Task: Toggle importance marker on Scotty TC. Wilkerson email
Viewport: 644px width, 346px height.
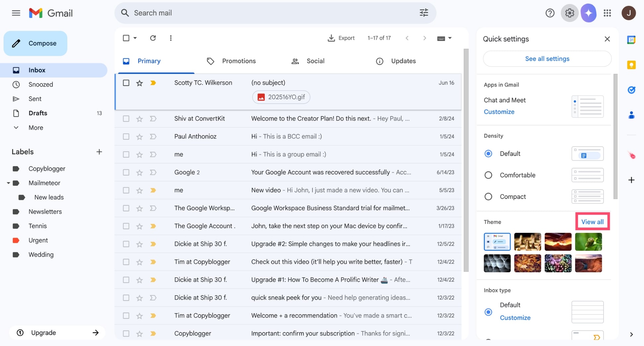Action: coord(153,83)
